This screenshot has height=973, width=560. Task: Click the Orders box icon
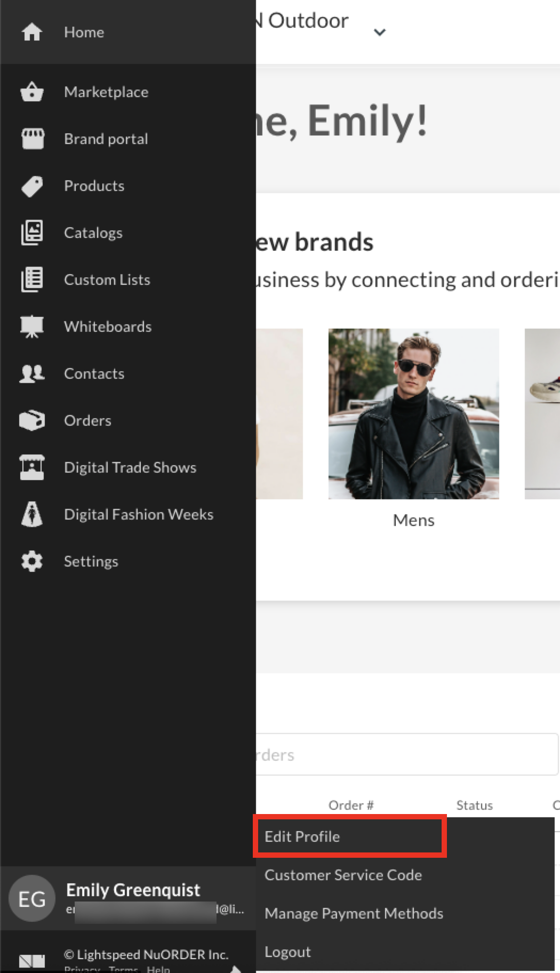pyautogui.click(x=32, y=420)
